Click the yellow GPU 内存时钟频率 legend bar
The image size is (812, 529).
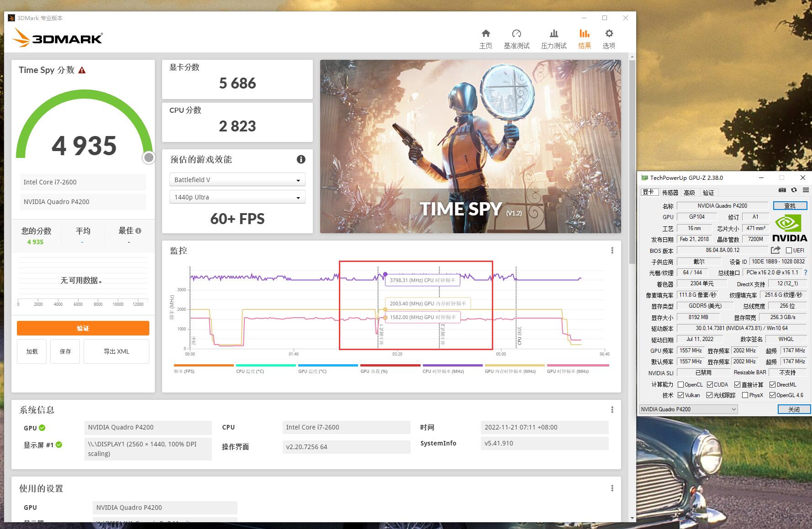coord(515,366)
